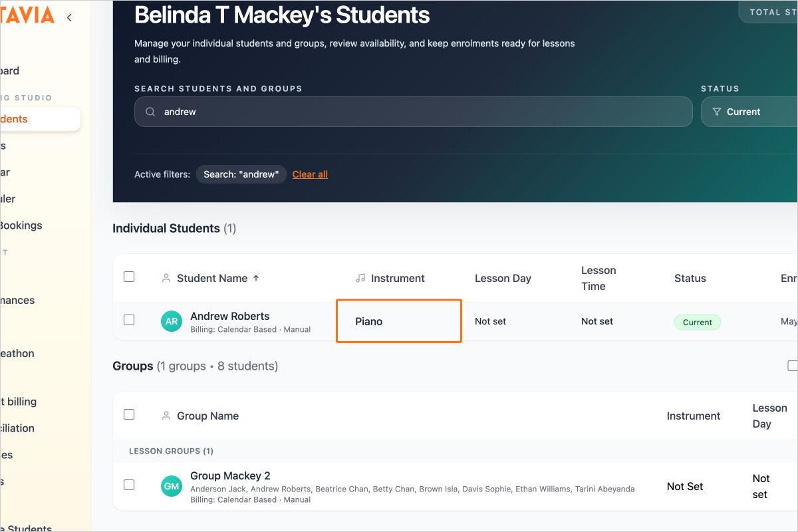Collapse the sidebar with the chevron arrow
This screenshot has width=798, height=532.
69,18
